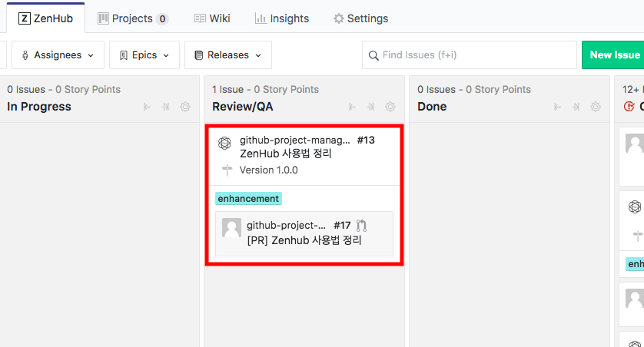Switch to the Projects tab
The height and width of the screenshot is (347, 644).
[133, 18]
